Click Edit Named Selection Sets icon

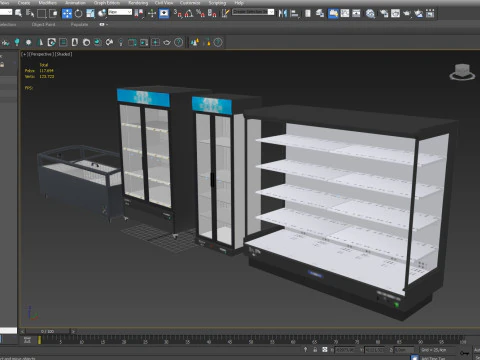point(226,13)
